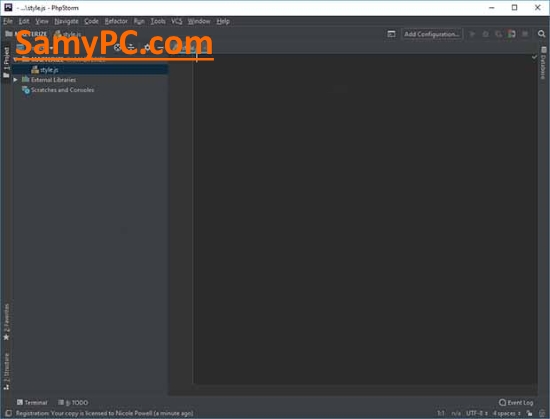Click the inspector (hector) icon in status bar
Image resolution: width=550 pixels, height=419 pixels.
[x=542, y=413]
